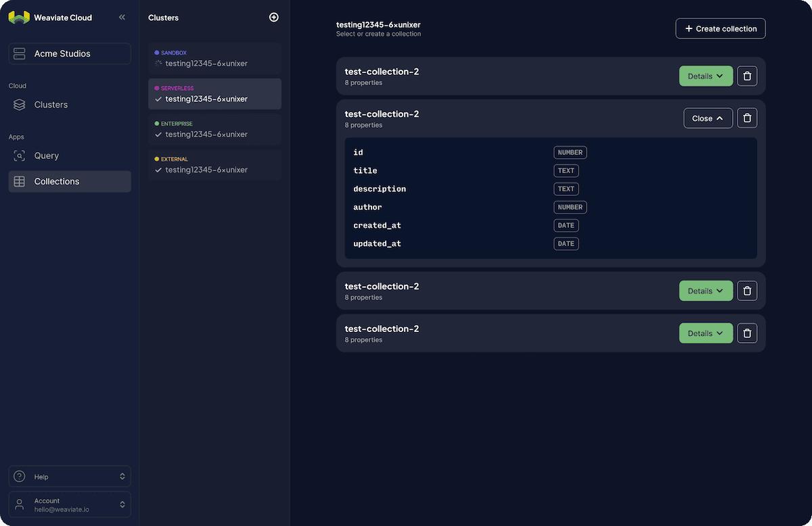
Task: Delete the expanded test-collection-2 via trash icon
Action: point(747,117)
